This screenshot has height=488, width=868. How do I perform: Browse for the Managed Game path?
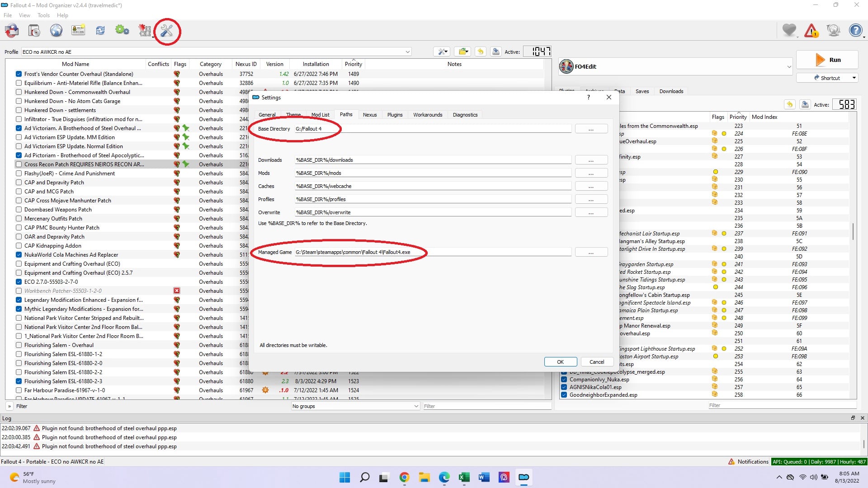point(591,252)
